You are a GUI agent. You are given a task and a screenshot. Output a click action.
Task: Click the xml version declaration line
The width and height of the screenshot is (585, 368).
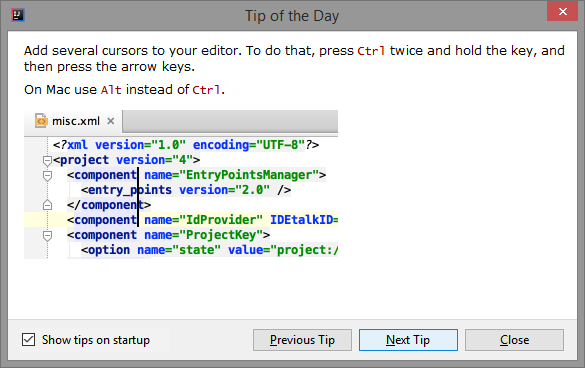coord(186,145)
